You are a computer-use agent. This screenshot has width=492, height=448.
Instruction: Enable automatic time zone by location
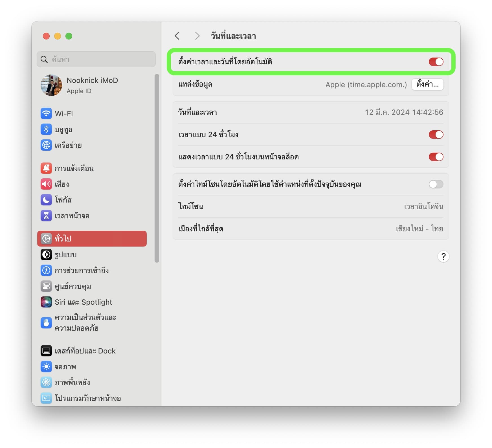[x=436, y=184]
